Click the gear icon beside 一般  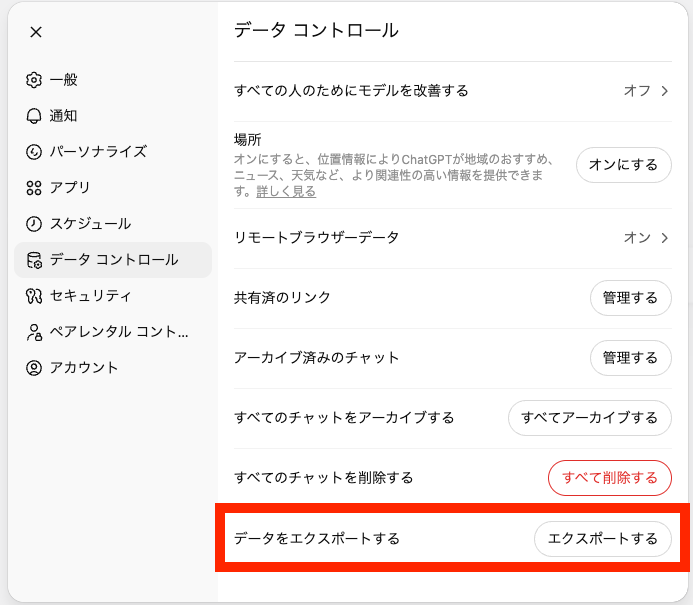(x=34, y=80)
